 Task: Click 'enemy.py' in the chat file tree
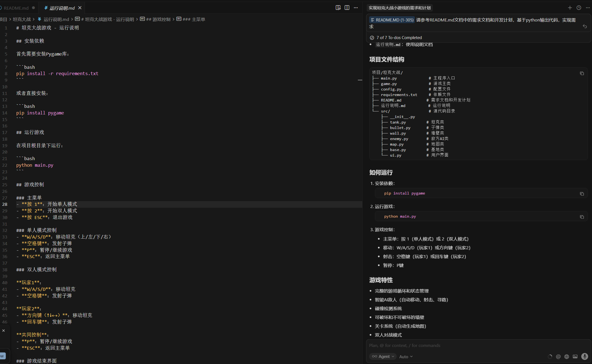(x=399, y=139)
